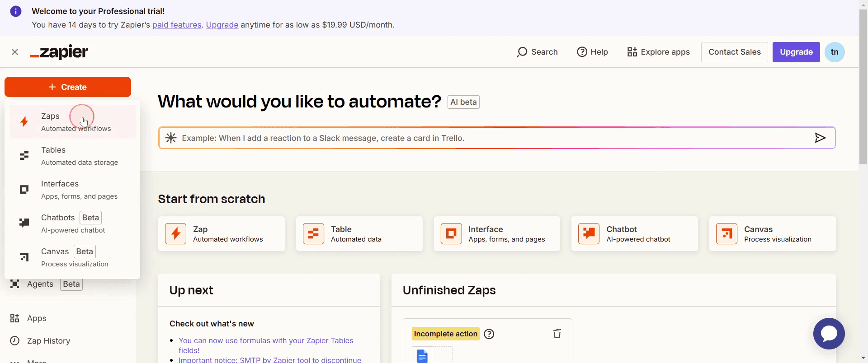The height and width of the screenshot is (363, 868).
Task: Start an Interface from scratch card
Action: coord(497,234)
